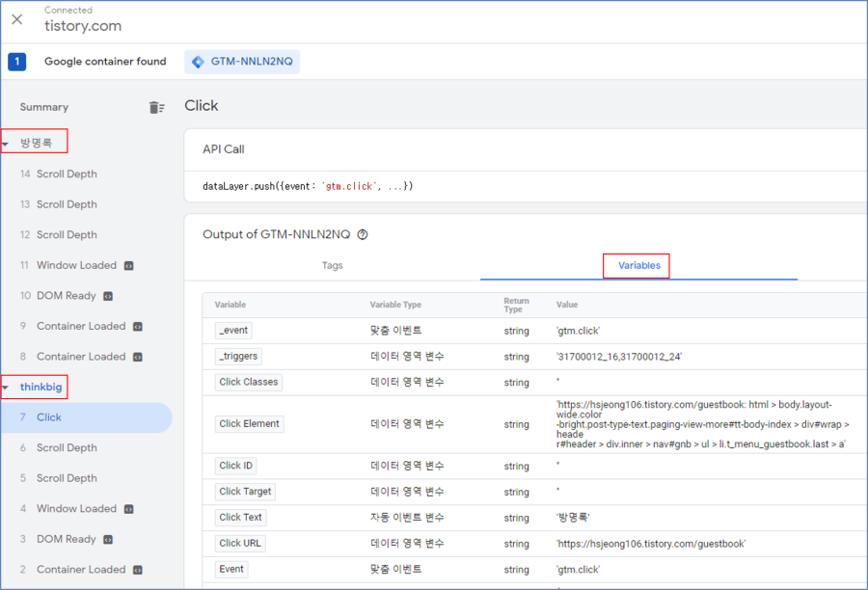Clear the event list with trash icon
The image size is (868, 590).
[156, 107]
